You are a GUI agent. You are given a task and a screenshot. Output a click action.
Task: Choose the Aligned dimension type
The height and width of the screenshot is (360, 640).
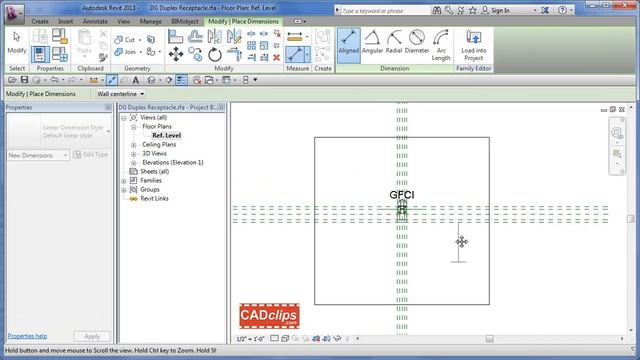pos(349,45)
